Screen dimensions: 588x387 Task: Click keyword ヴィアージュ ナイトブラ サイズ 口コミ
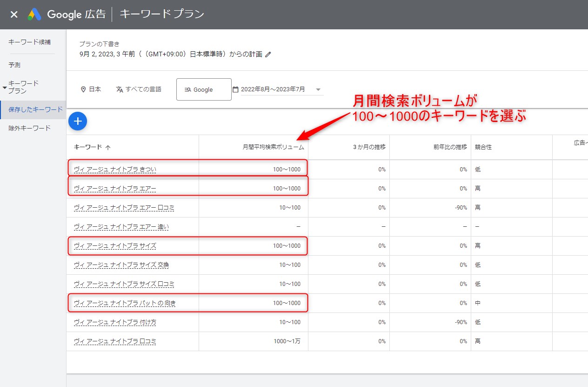coord(124,284)
